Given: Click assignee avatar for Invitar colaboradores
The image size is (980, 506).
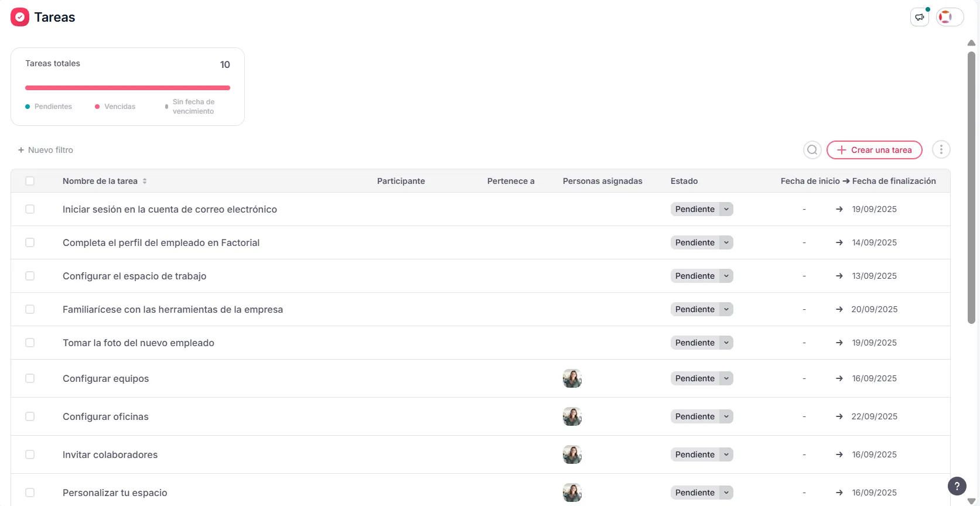Looking at the screenshot, I should [x=572, y=454].
